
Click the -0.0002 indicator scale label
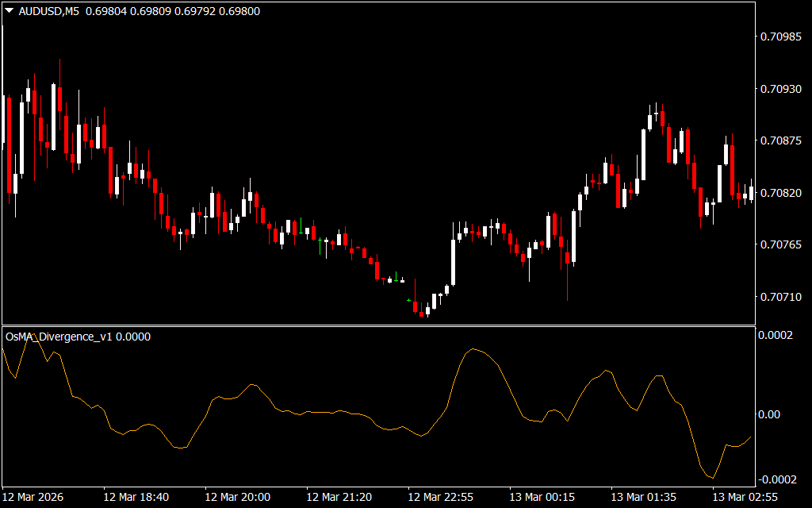pyautogui.click(x=776, y=479)
